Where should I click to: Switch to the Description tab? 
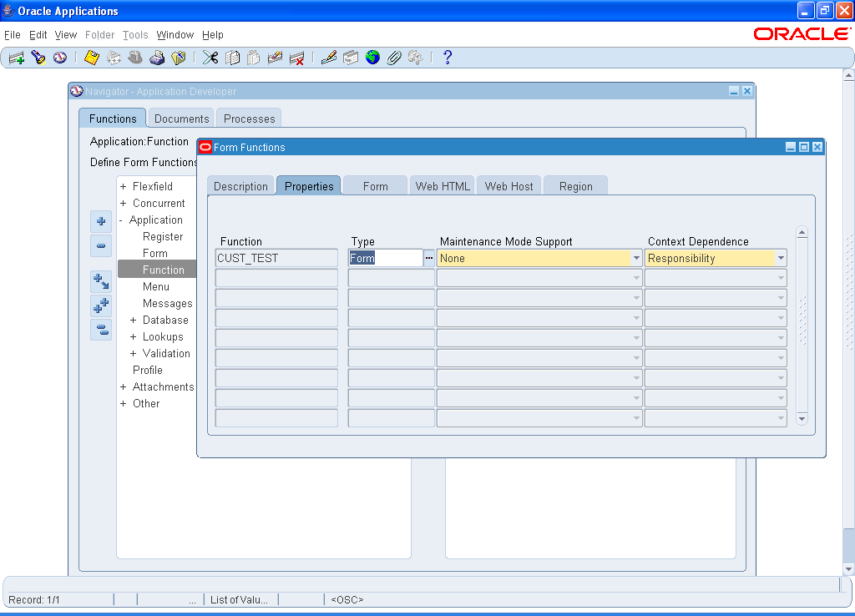240,186
